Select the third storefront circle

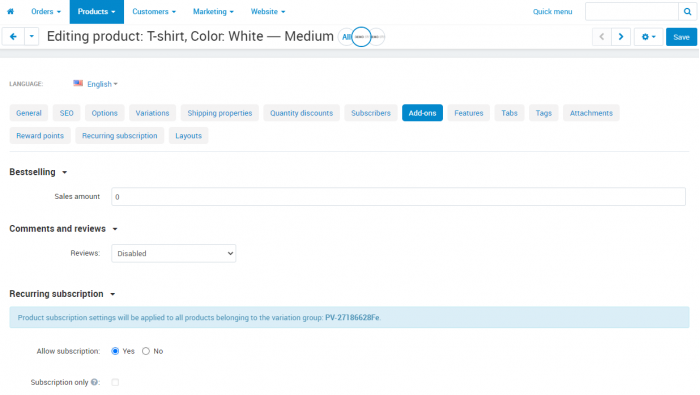pyautogui.click(x=377, y=37)
